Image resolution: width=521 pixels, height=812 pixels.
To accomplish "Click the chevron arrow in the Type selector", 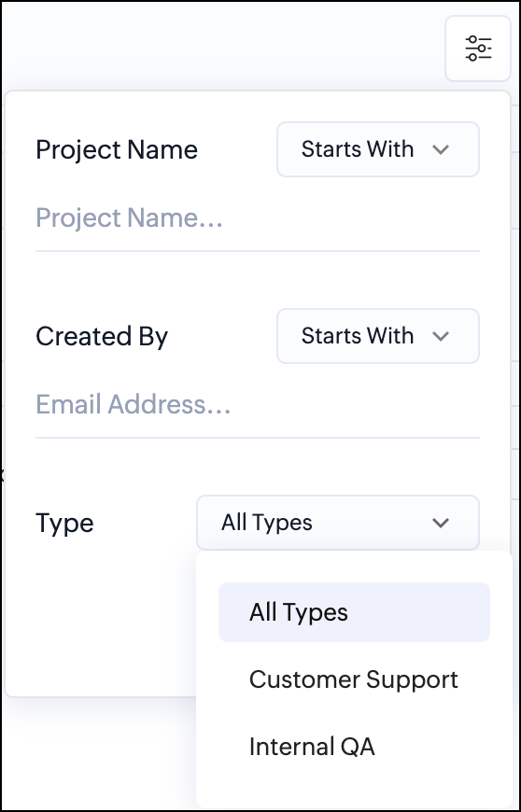I will pyautogui.click(x=441, y=523).
